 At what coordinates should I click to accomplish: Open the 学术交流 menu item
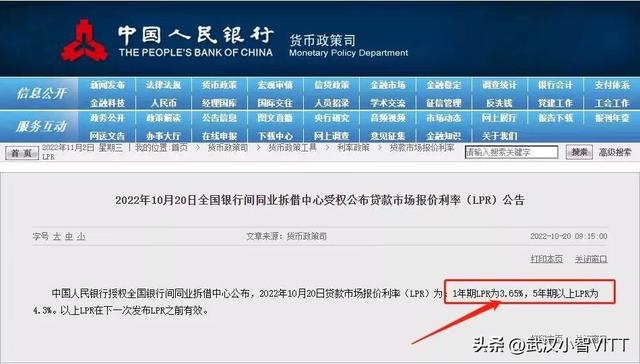coord(388,103)
